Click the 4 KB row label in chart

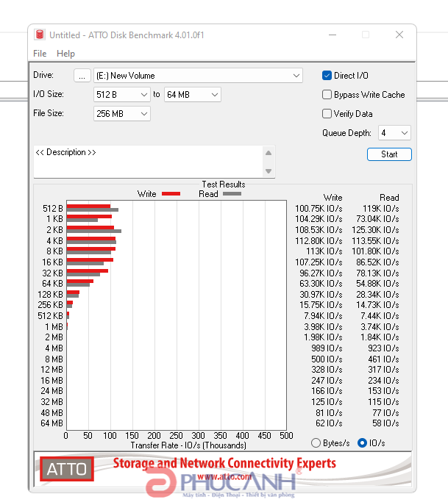point(54,241)
